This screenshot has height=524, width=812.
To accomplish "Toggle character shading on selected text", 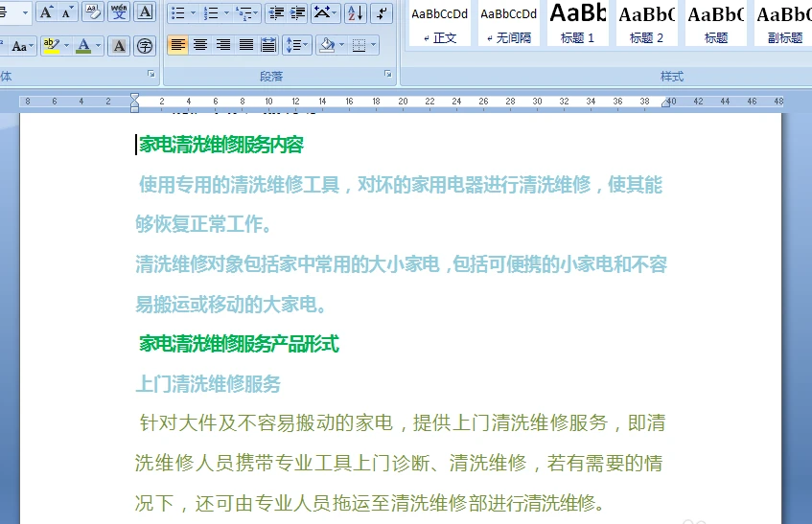I will (118, 45).
